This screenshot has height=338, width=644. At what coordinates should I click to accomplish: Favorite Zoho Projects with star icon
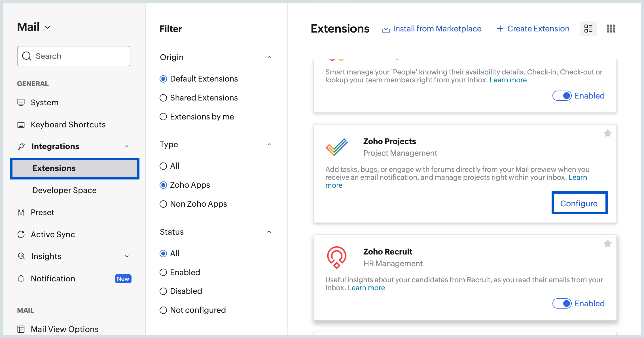(607, 133)
